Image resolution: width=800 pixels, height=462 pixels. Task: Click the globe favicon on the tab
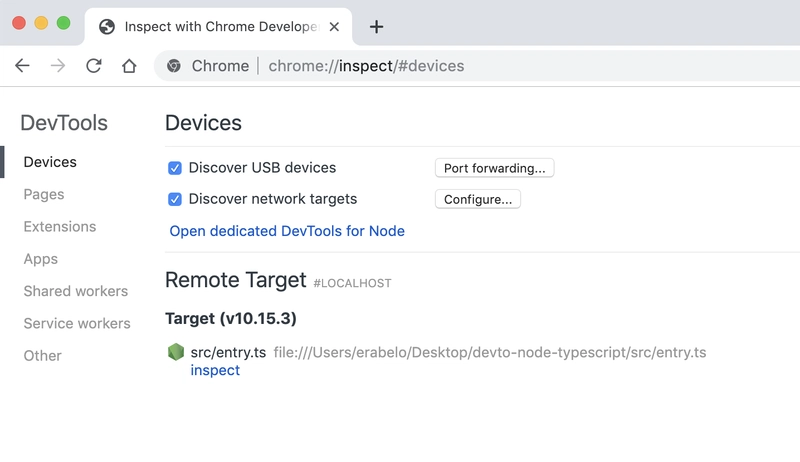click(x=107, y=27)
